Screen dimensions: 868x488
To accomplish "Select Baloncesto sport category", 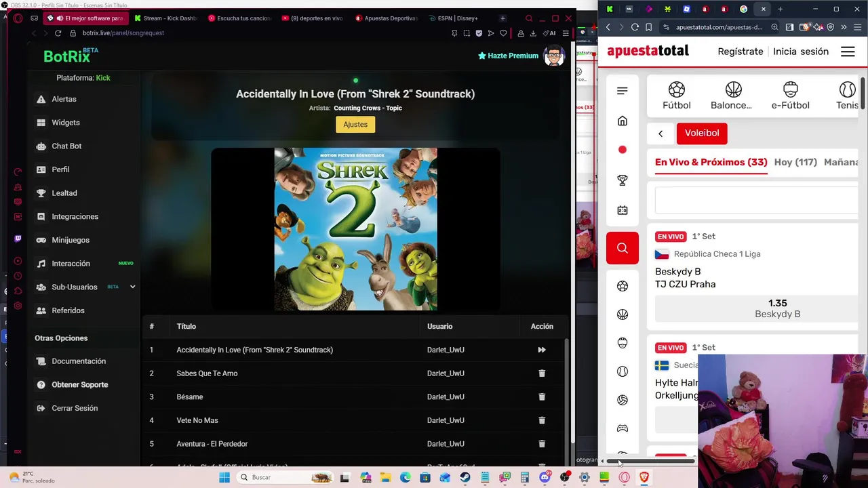I will [731, 96].
